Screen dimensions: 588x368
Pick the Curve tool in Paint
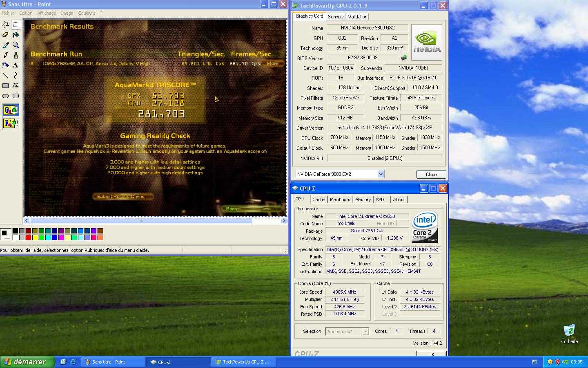[16, 75]
